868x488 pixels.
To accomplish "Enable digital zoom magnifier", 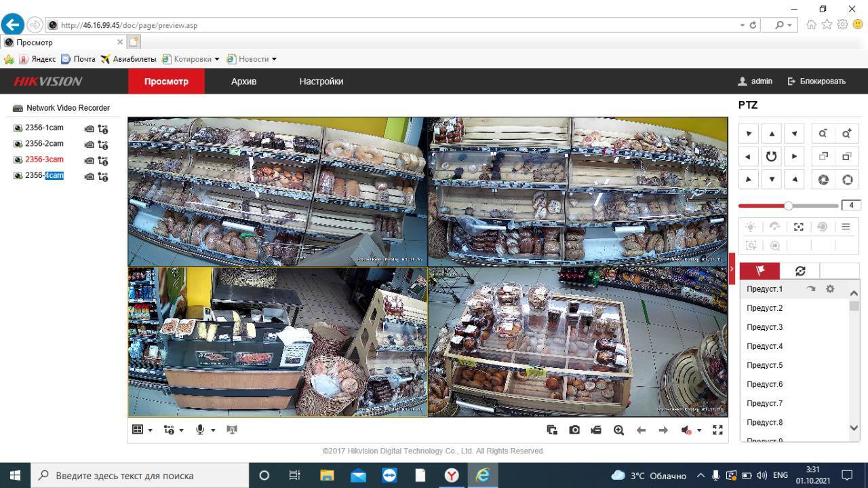I will (618, 430).
